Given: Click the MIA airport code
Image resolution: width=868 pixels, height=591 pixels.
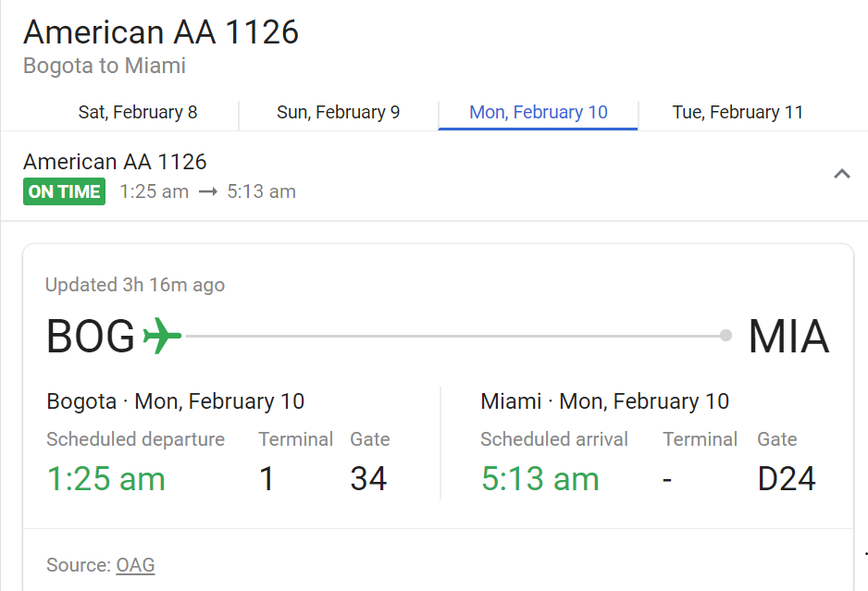Looking at the screenshot, I should (788, 337).
